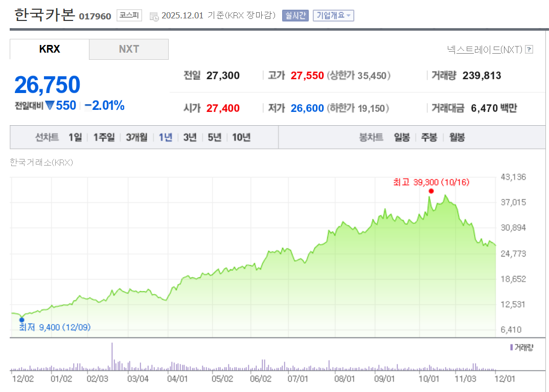The height and width of the screenshot is (392, 549).
Task: Click the 봉차트 label
Action: click(371, 137)
